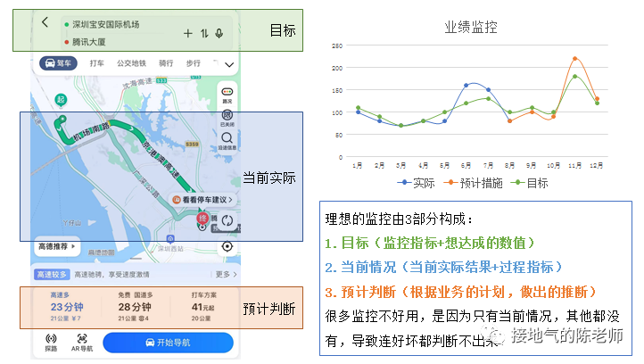Viewport: 644px width, 364px height.
Task: Click the 12月 axis label
Action: pos(597,165)
